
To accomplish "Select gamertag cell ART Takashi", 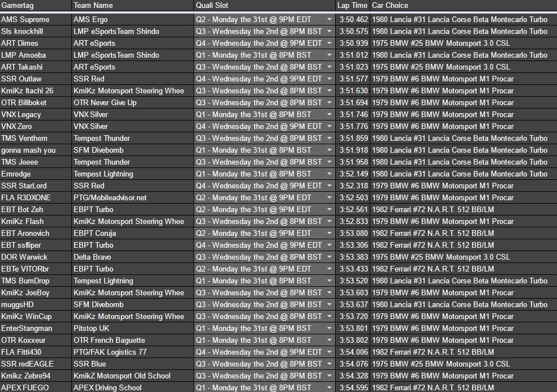I will tap(36, 67).
